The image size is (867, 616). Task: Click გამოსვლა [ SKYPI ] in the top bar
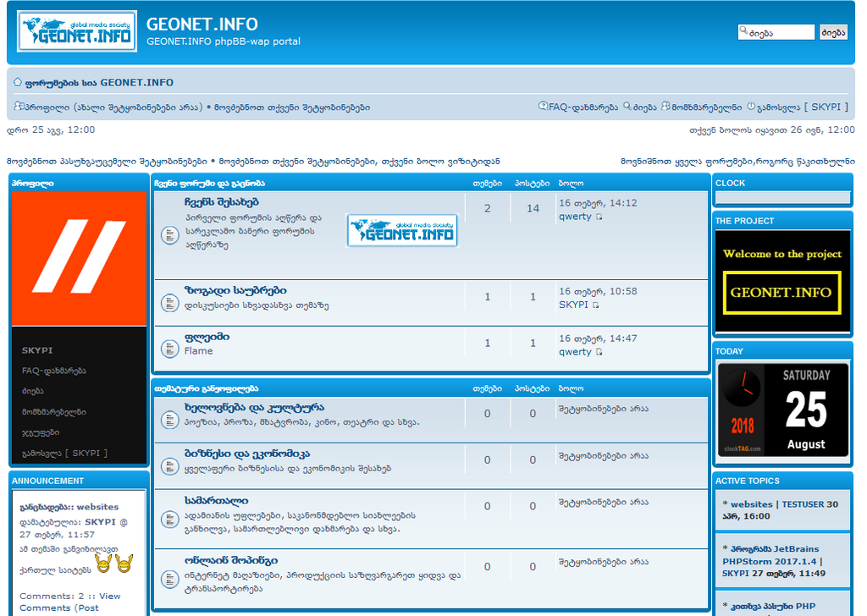[803, 107]
